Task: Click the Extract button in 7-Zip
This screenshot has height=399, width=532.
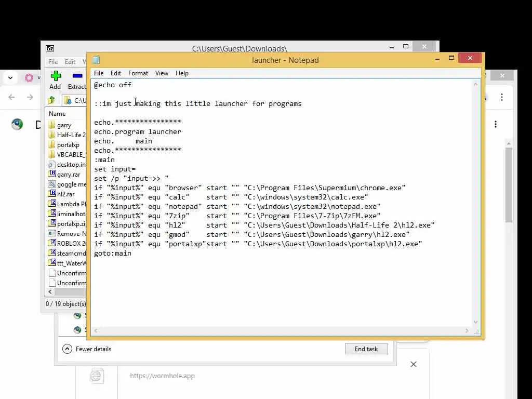Action: click(x=77, y=80)
